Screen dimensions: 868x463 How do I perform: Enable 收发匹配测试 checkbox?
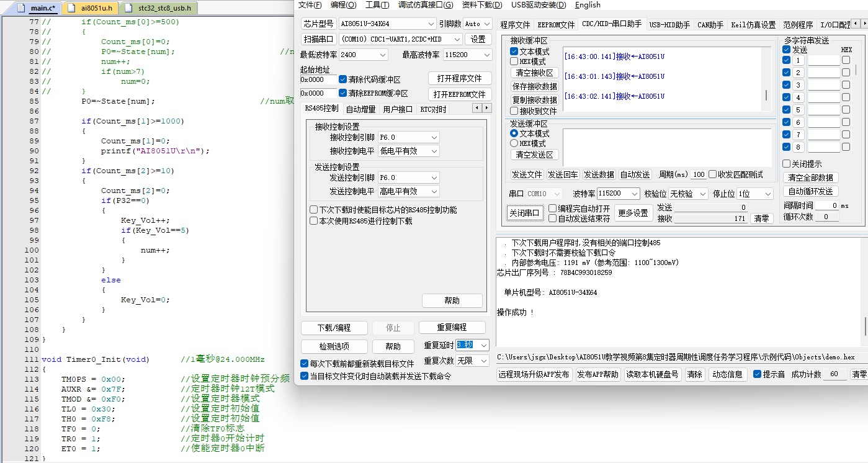click(712, 174)
